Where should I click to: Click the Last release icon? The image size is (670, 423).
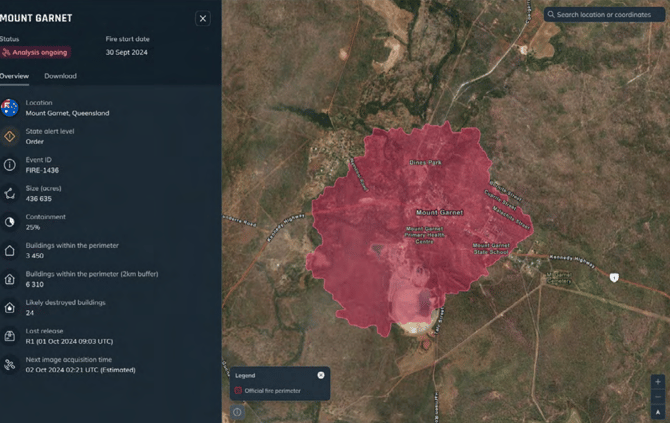pos(9,336)
